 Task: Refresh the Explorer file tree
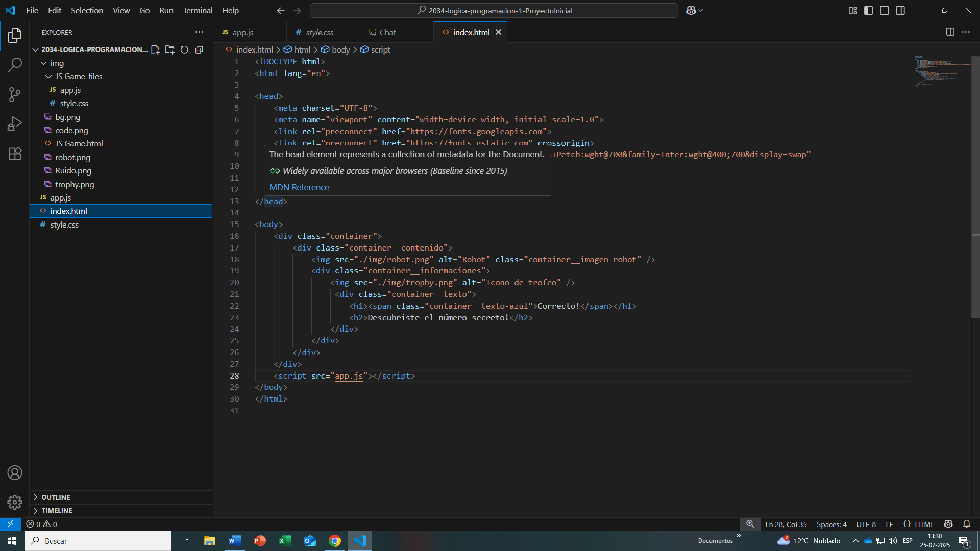(184, 49)
